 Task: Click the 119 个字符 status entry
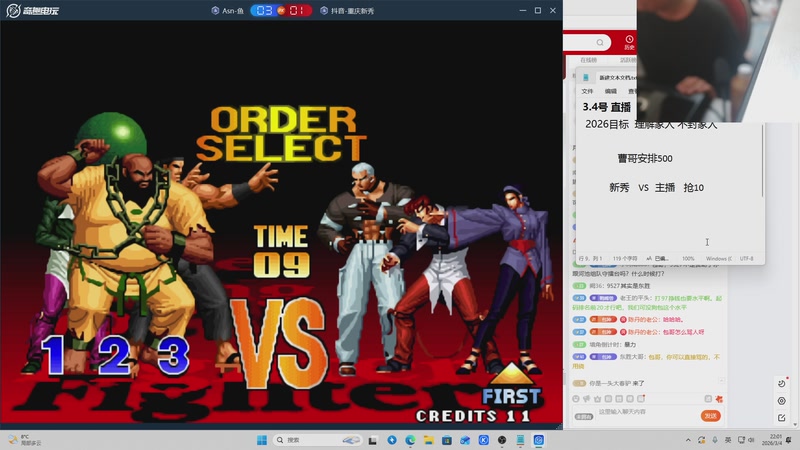(x=624, y=259)
